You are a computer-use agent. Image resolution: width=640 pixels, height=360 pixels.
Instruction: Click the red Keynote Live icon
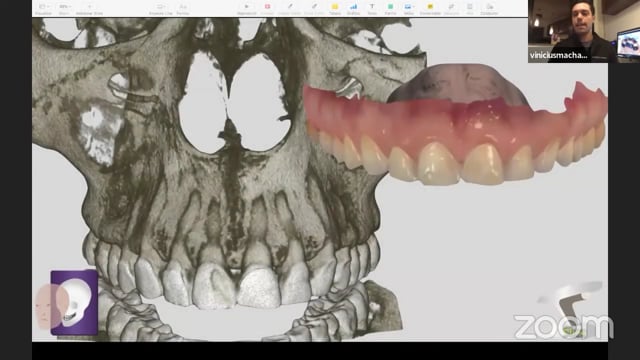click(x=267, y=7)
